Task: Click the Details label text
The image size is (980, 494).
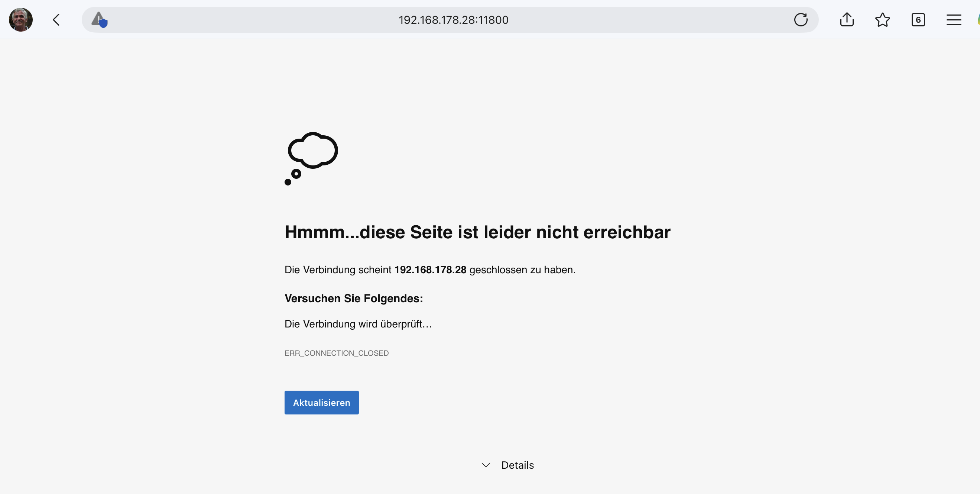Action: tap(517, 465)
